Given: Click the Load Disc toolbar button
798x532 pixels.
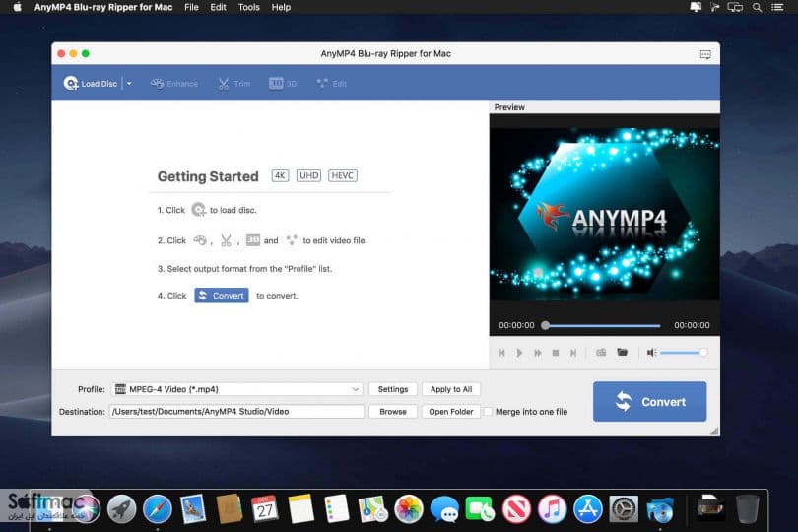Looking at the screenshot, I should 90,84.
